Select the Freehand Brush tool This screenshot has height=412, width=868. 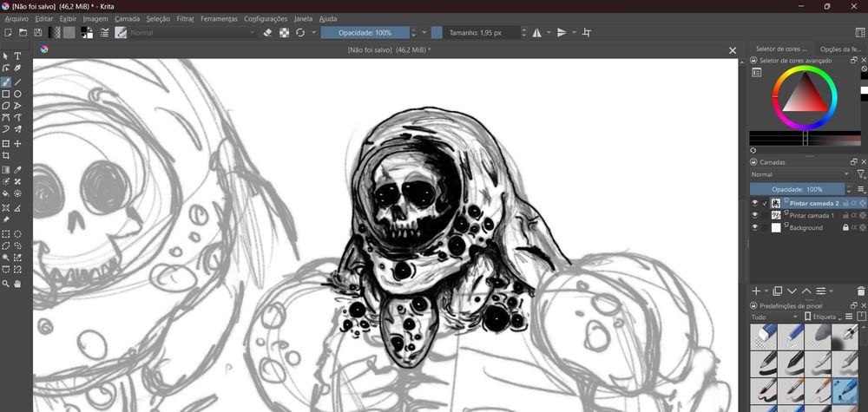click(x=6, y=82)
